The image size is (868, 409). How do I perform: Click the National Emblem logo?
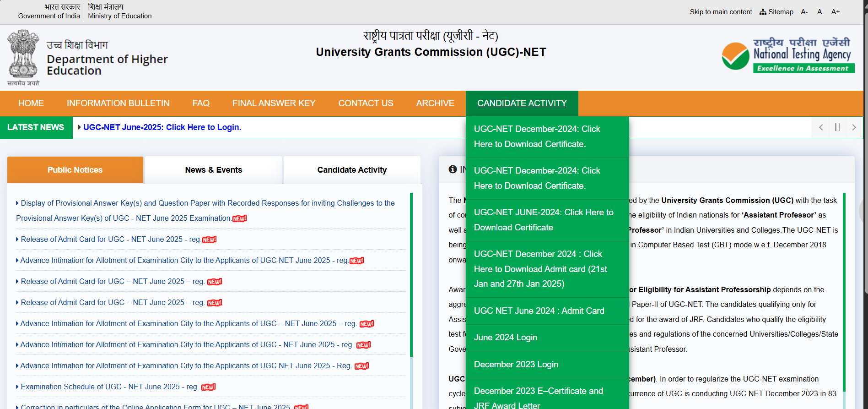point(23,57)
